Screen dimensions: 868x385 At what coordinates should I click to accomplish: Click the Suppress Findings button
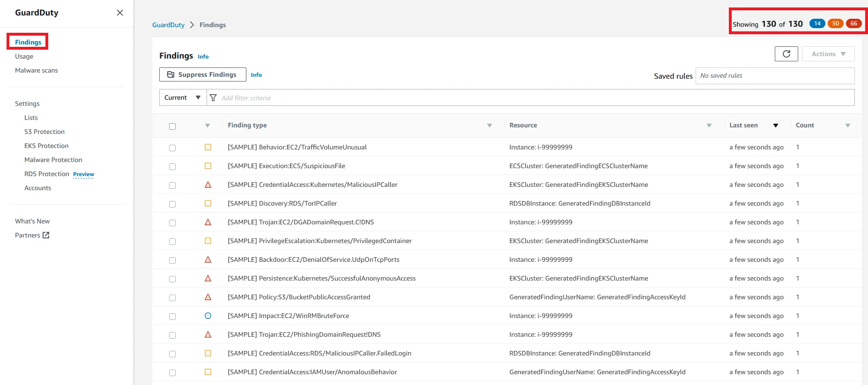pyautogui.click(x=203, y=74)
